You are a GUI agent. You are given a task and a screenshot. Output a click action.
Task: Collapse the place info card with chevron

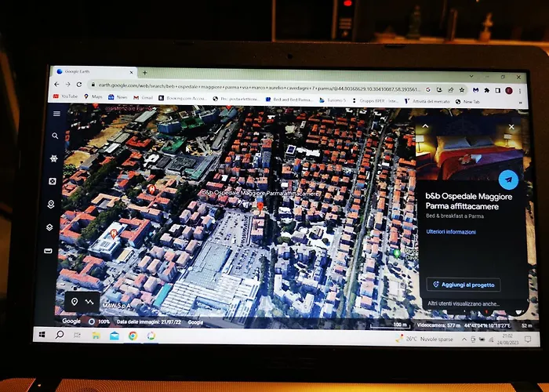(426, 125)
